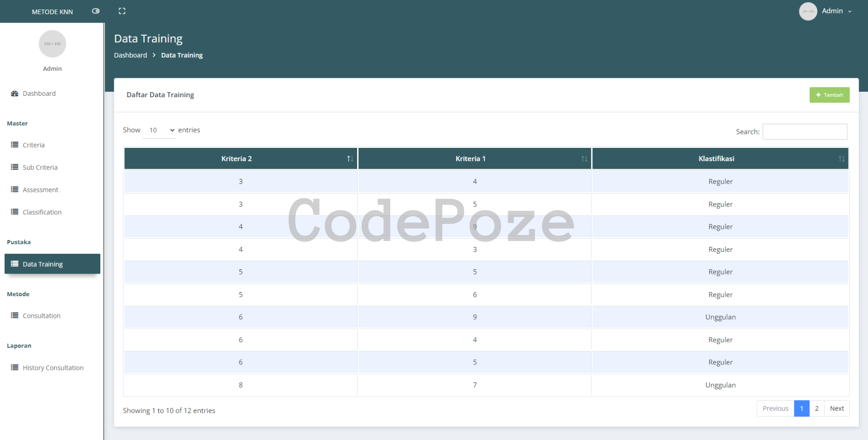Click the list icon beside Classification

[14, 212]
